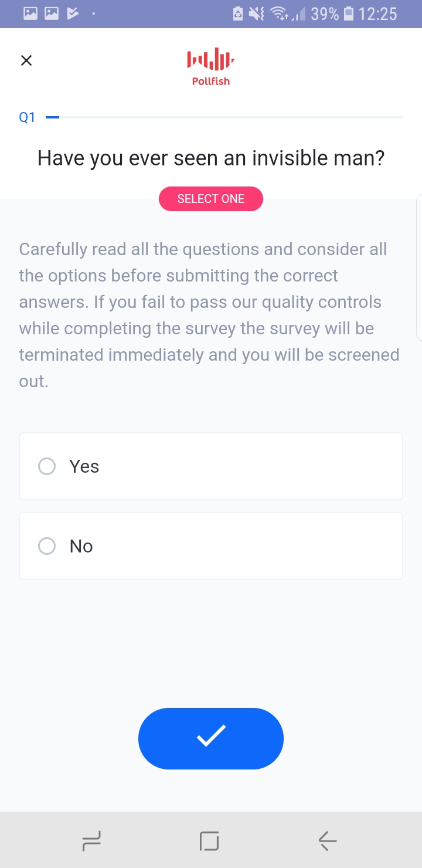Tap the No answer card

211,546
